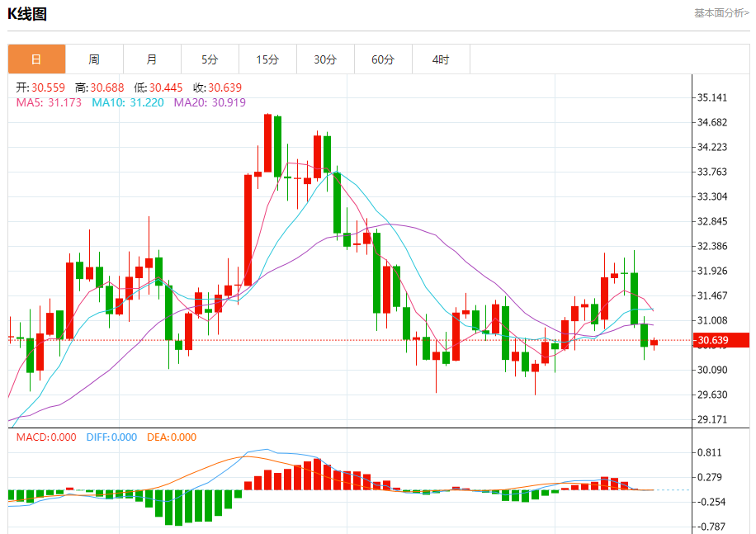This screenshot has width=756, height=534.
Task: Open the 60分 interval tab
Action: tap(383, 59)
